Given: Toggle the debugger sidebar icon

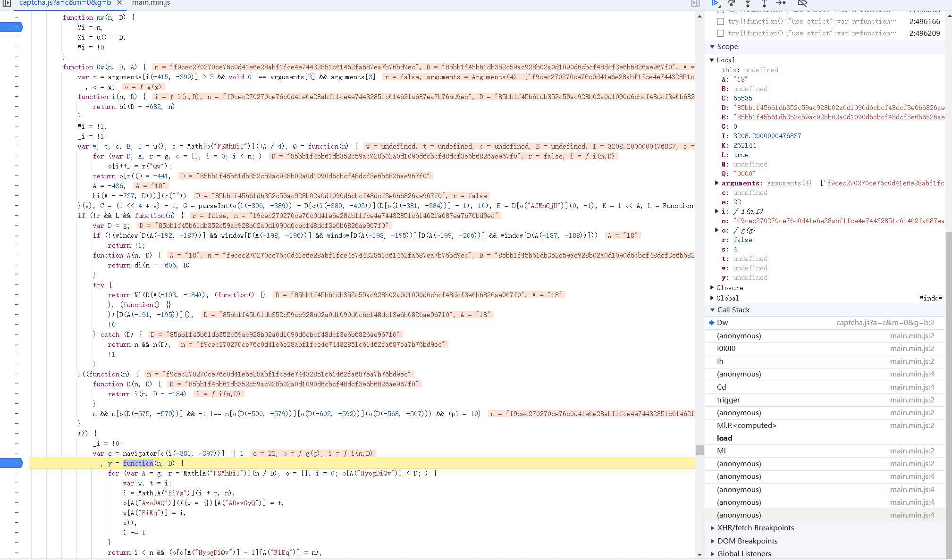Looking at the screenshot, I should click(x=695, y=3).
